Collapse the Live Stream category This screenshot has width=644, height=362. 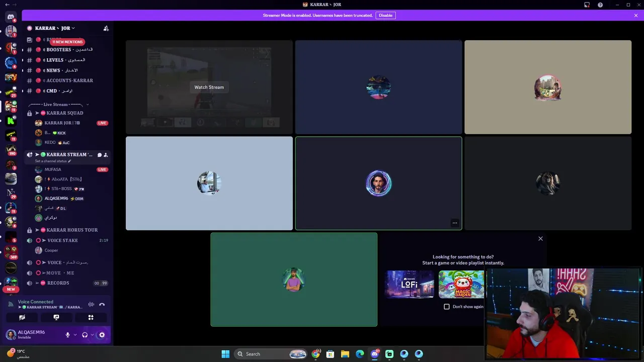click(58, 105)
